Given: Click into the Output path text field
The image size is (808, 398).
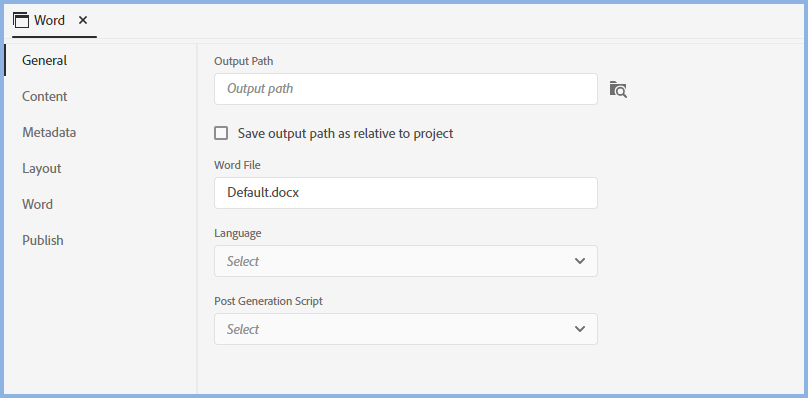Looking at the screenshot, I should 406,89.
